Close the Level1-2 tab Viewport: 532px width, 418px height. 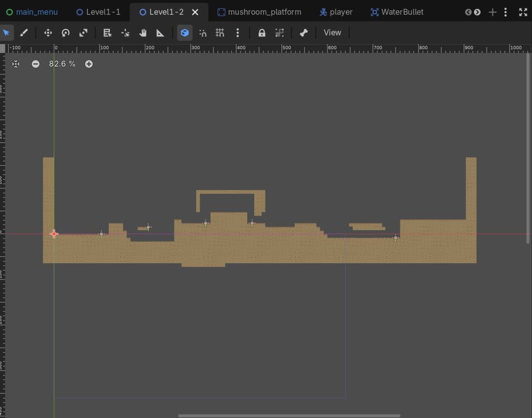[195, 12]
